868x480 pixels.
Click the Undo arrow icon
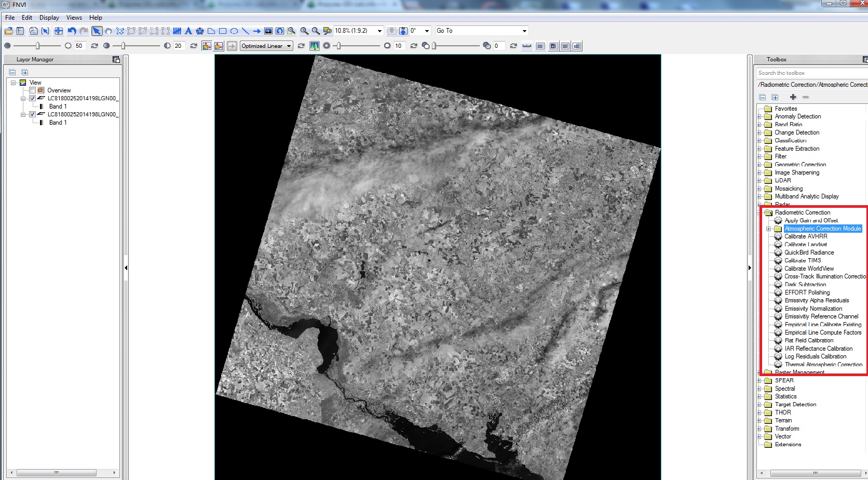(x=72, y=31)
